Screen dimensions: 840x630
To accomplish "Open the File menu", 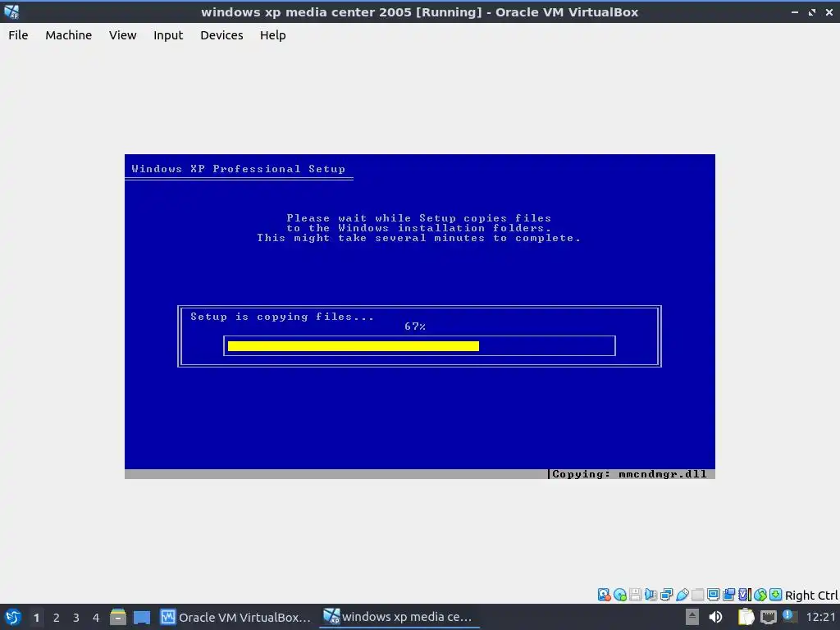I will (x=18, y=34).
